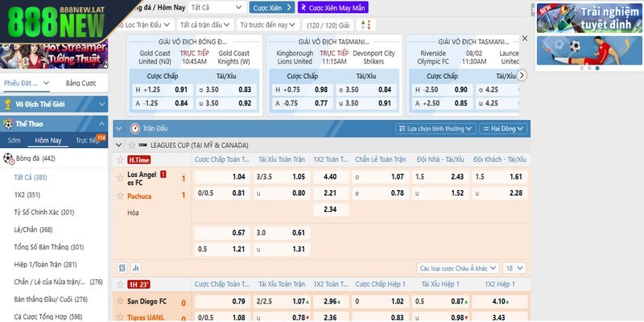
Task: Favorite Los Angeles FC with the star
Action: pos(120,178)
